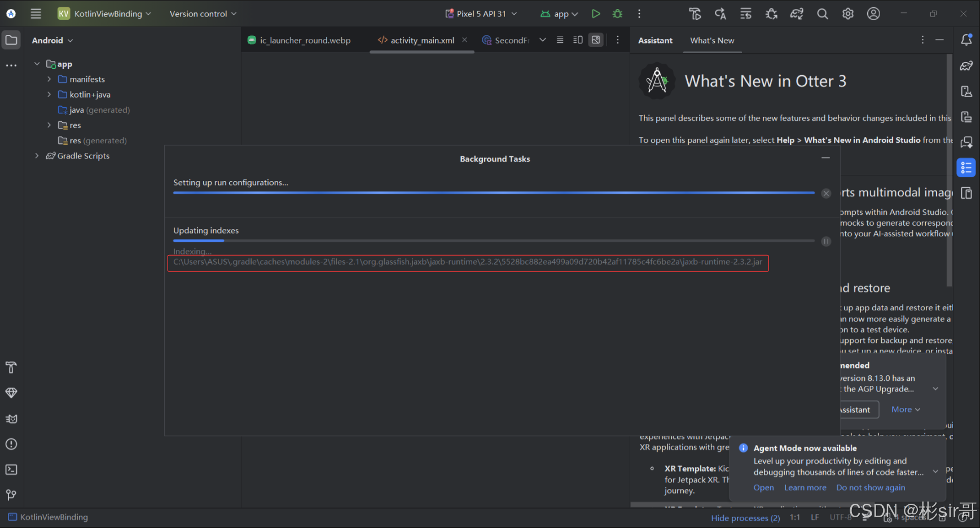Screen dimensions: 980x528
Task: Open More dropdown in AGP notification
Action: tap(906, 410)
